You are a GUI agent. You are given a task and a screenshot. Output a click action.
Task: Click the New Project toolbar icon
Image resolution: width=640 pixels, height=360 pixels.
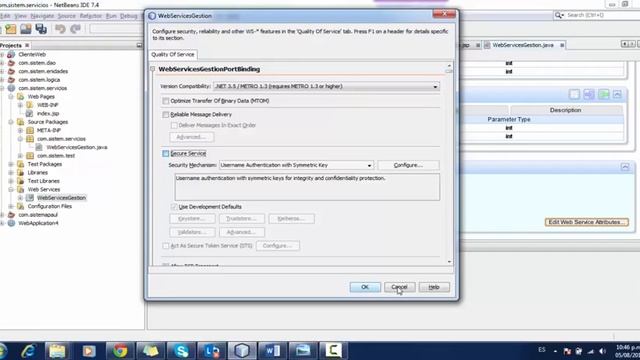11,29
